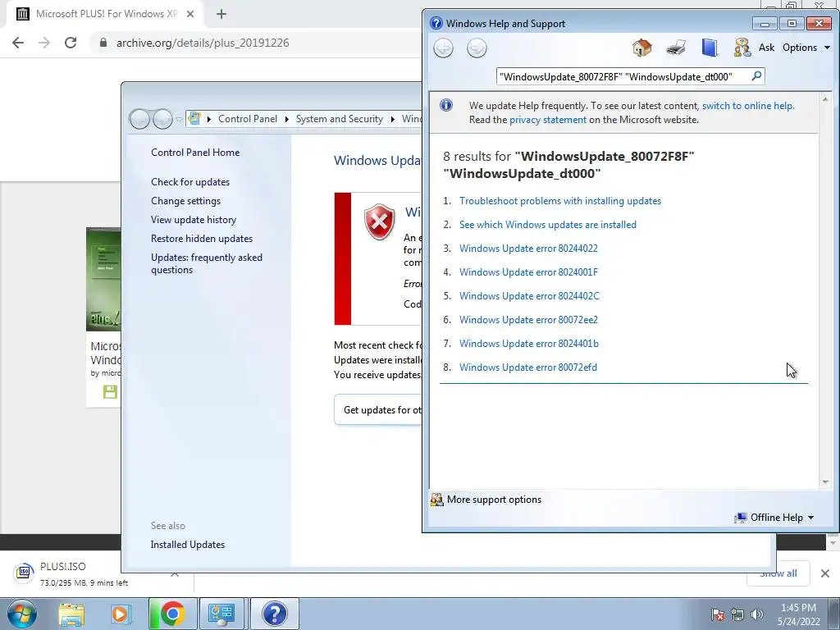
Task: Open See which Windows updates are installed
Action: pyautogui.click(x=547, y=225)
